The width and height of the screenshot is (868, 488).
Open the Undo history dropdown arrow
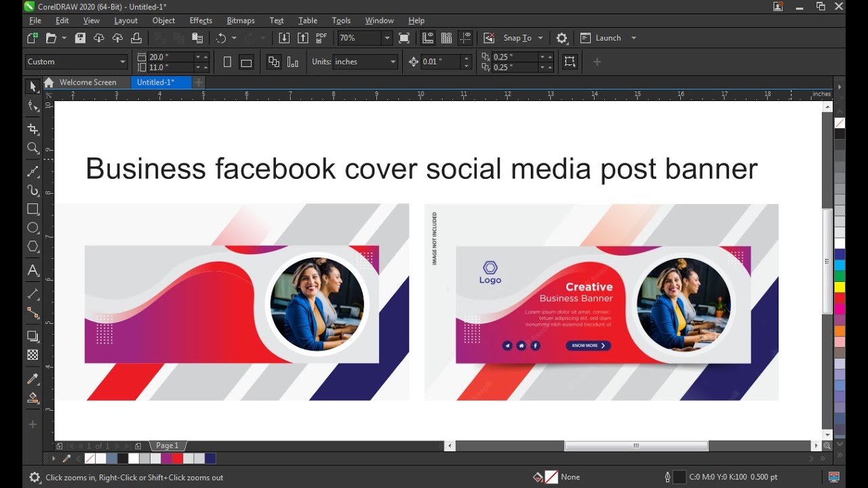point(234,38)
